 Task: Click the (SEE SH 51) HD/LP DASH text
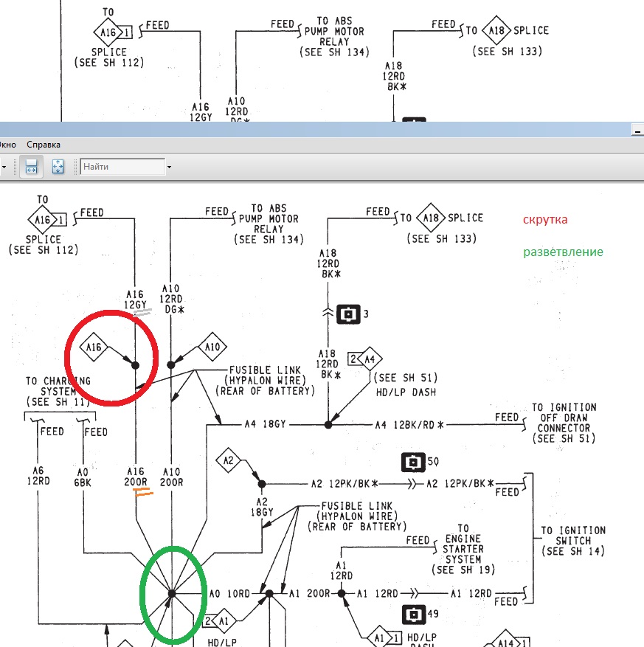pos(406,384)
